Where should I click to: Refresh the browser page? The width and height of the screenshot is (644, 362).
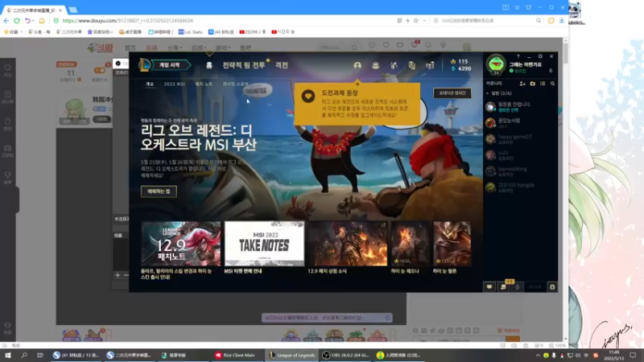coord(17,21)
